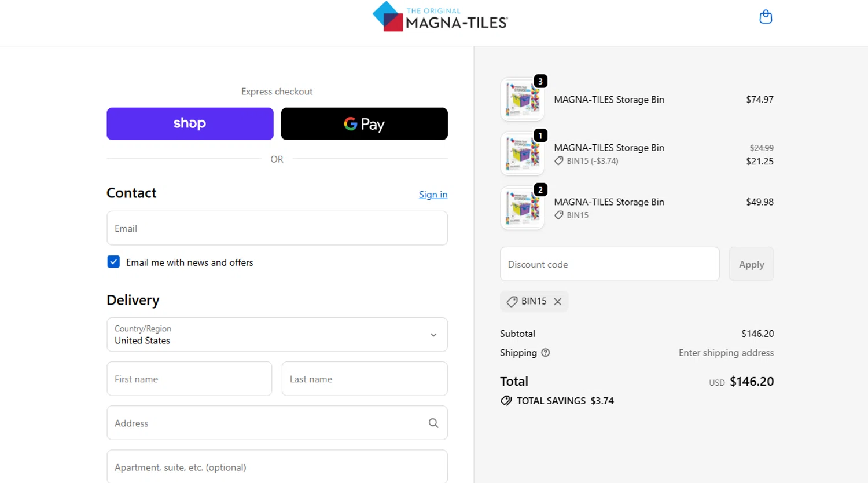Click the shipping help question icon
The height and width of the screenshot is (483, 868).
(x=545, y=353)
